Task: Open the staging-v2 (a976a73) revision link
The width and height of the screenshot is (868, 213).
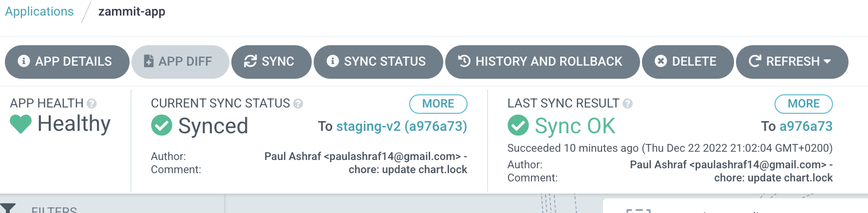Action: tap(401, 126)
